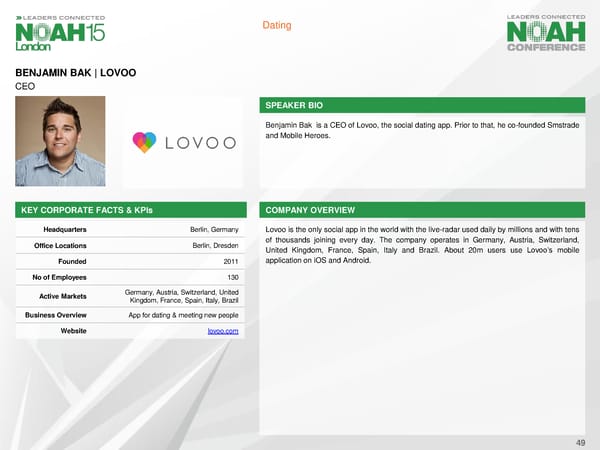Select the Active Markets countries list
The image size is (600, 450).
pos(181,296)
